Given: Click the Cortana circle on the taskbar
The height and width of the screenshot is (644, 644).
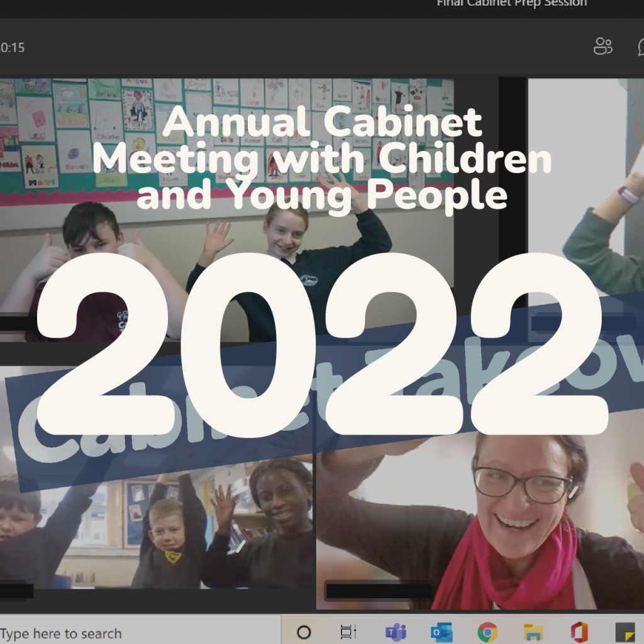Looking at the screenshot, I should [x=304, y=632].
